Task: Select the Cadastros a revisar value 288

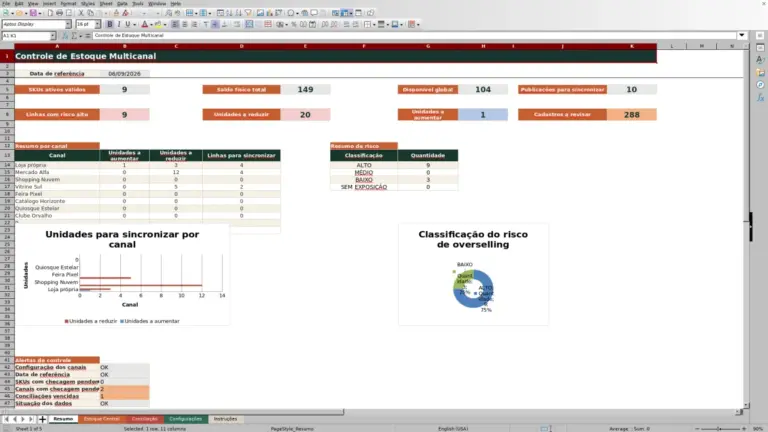Action: pyautogui.click(x=631, y=115)
